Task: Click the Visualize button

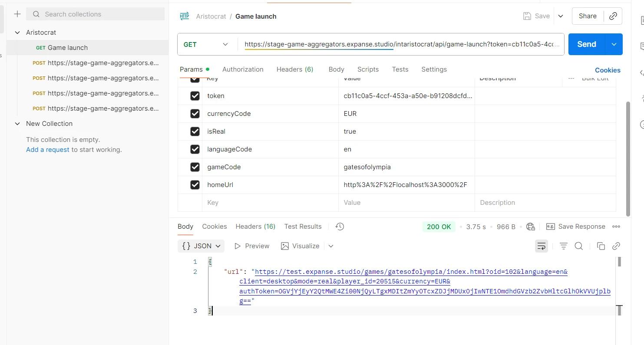Action: pos(300,246)
